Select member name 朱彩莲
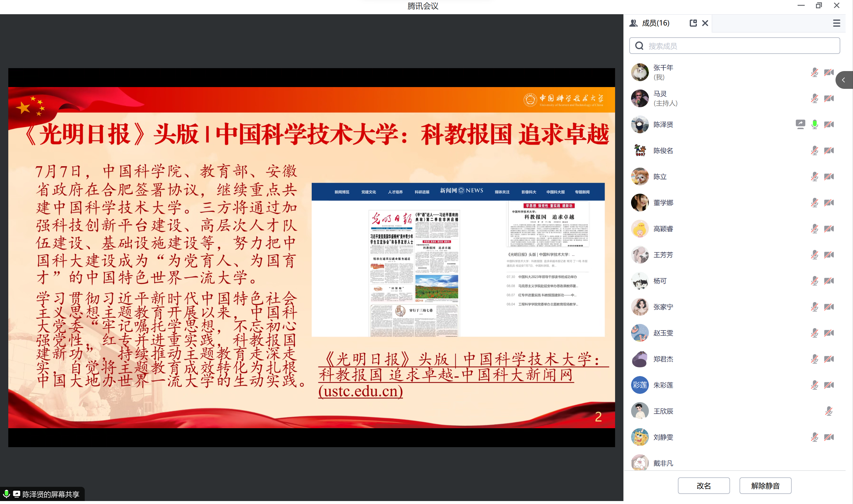Image resolution: width=853 pixels, height=504 pixels. tap(663, 385)
